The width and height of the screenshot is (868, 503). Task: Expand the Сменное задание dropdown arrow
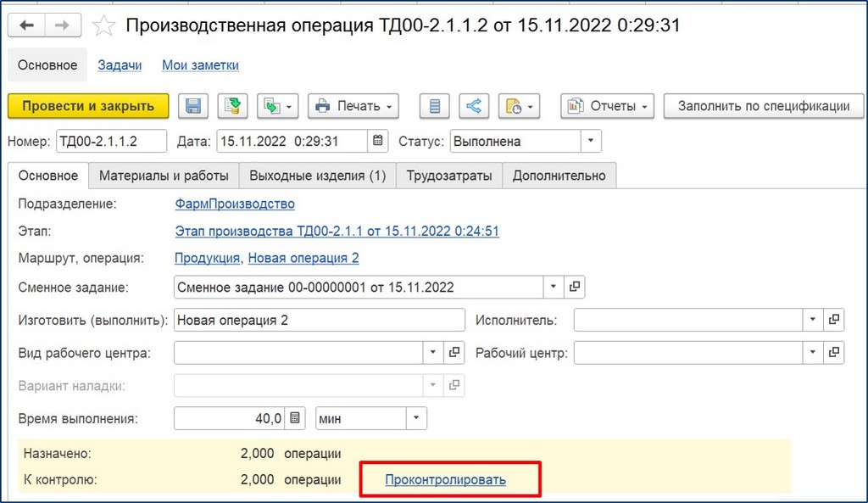click(553, 287)
